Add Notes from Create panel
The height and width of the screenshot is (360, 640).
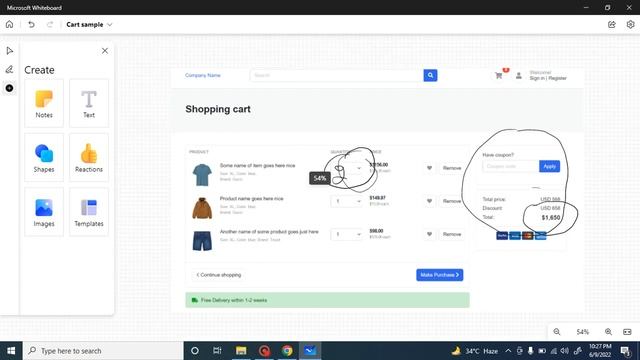click(x=44, y=104)
